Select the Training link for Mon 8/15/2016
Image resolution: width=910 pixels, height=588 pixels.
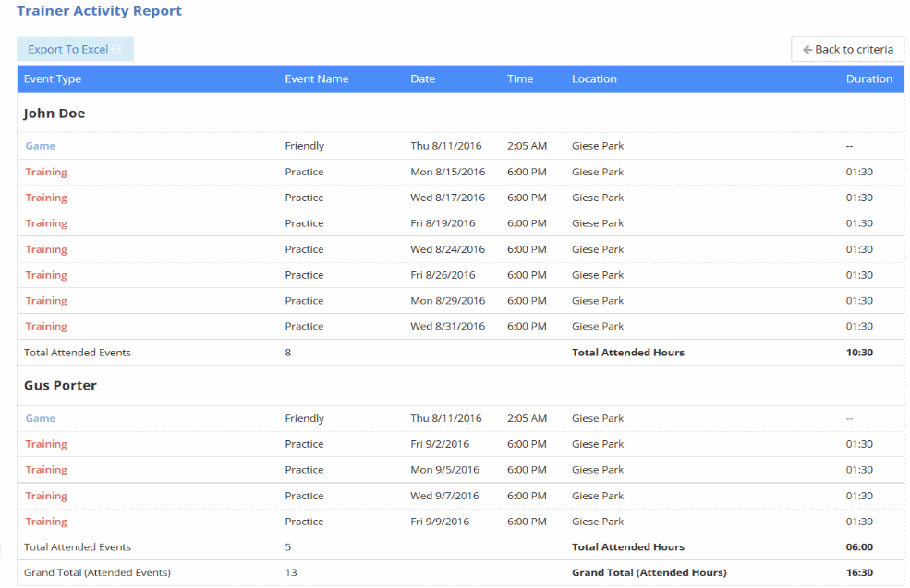tap(46, 171)
